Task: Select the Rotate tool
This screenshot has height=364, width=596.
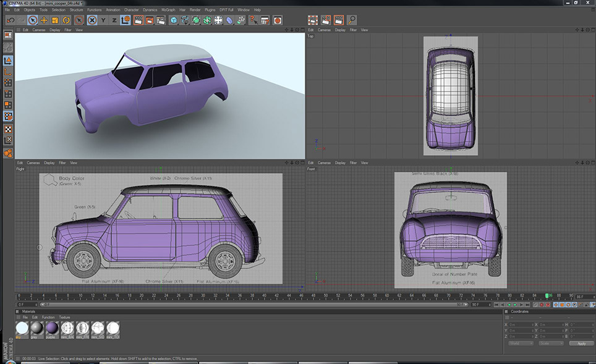Action: click(66, 20)
